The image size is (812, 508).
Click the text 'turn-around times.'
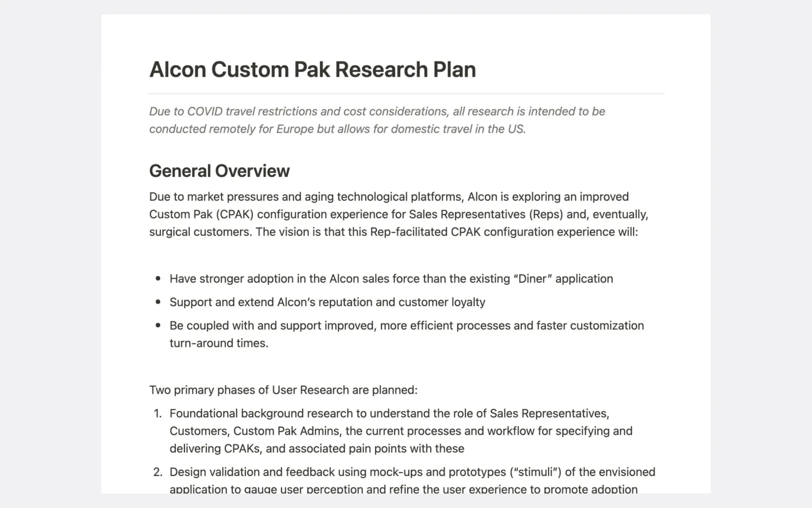[219, 343]
